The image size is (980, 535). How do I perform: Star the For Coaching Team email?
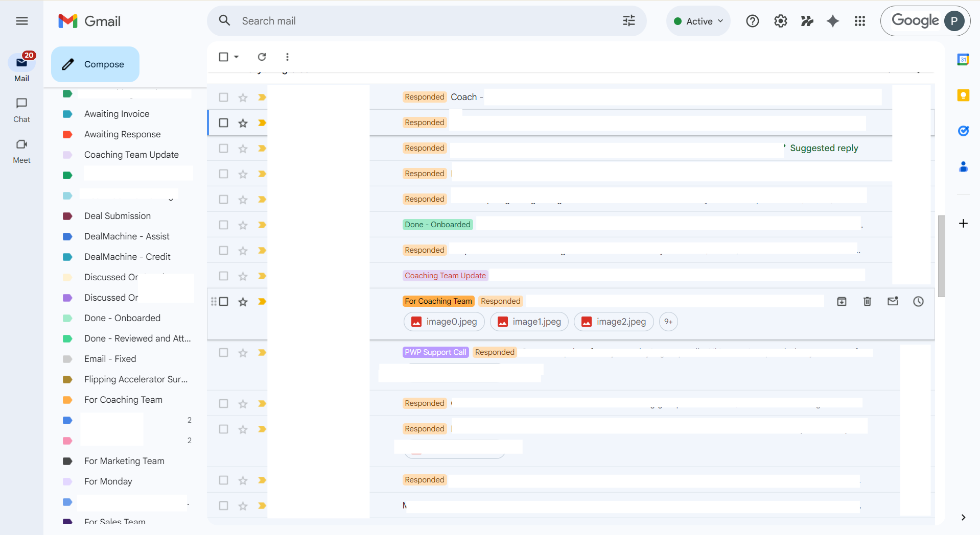(243, 302)
